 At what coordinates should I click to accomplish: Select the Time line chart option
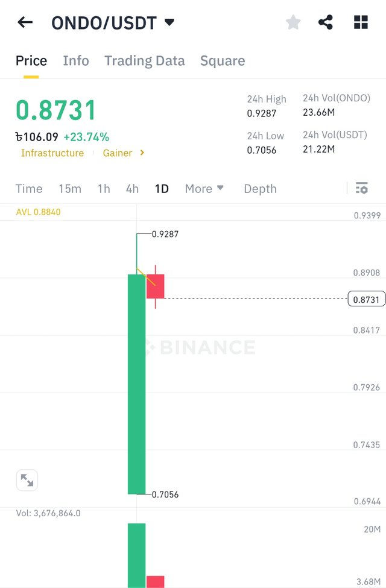tap(29, 189)
